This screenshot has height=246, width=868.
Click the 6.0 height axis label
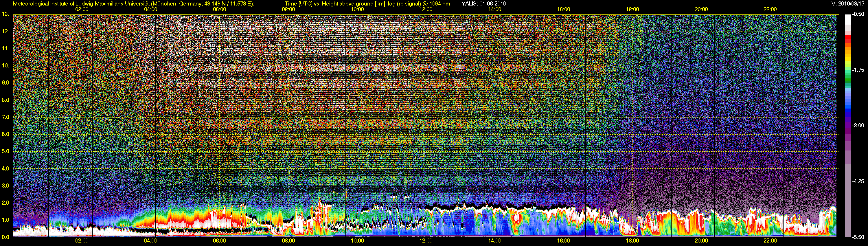tap(5, 134)
